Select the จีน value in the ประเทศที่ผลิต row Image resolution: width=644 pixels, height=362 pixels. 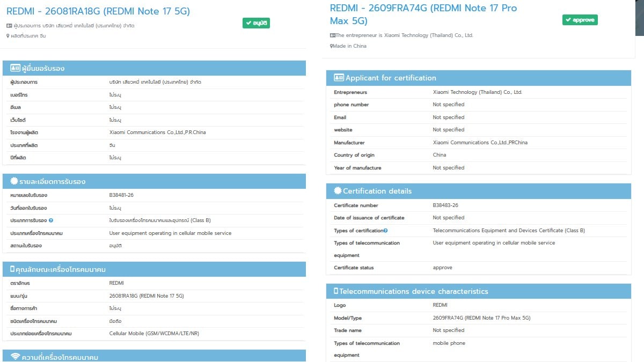pyautogui.click(x=112, y=145)
